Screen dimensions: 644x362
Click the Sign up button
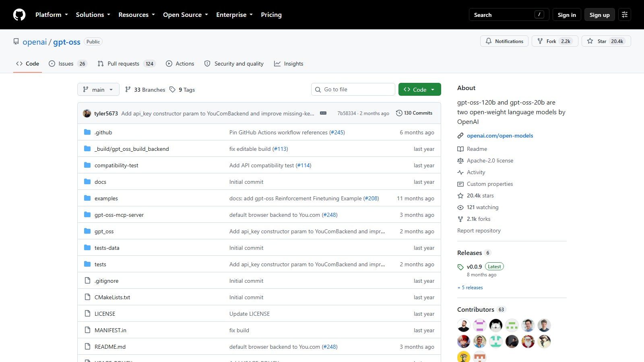click(x=600, y=14)
